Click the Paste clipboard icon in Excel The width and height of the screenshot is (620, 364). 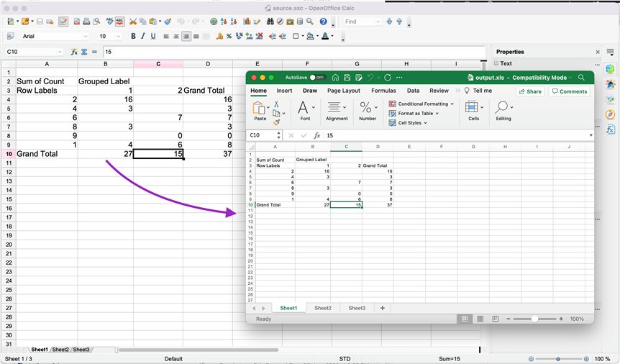click(260, 109)
